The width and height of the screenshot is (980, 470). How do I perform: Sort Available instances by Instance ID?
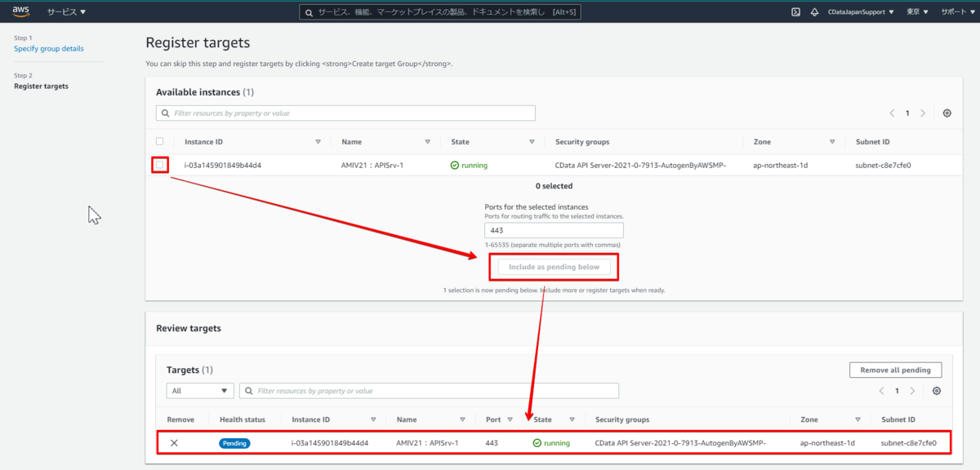[x=318, y=142]
